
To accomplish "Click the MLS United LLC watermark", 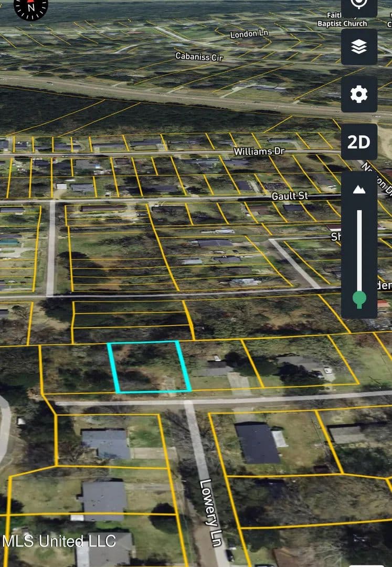I will [x=59, y=541].
